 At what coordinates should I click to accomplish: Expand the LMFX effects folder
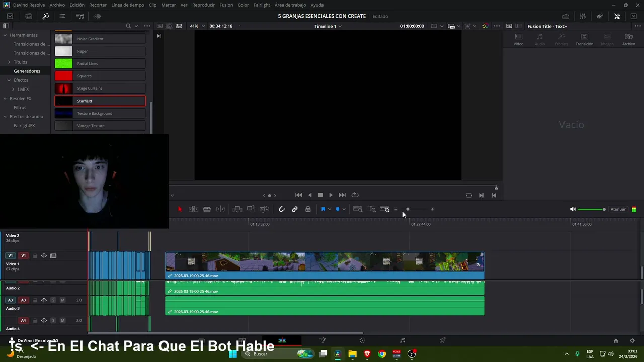tap(13, 89)
